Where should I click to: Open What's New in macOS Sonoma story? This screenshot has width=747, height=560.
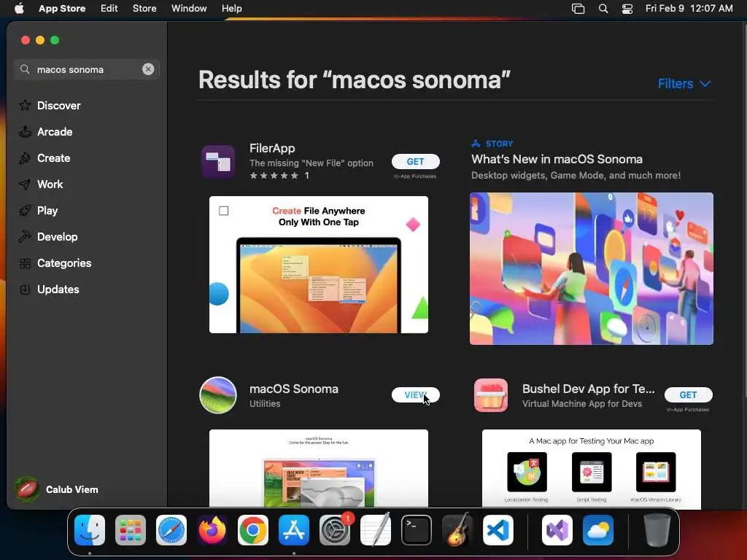point(557,159)
